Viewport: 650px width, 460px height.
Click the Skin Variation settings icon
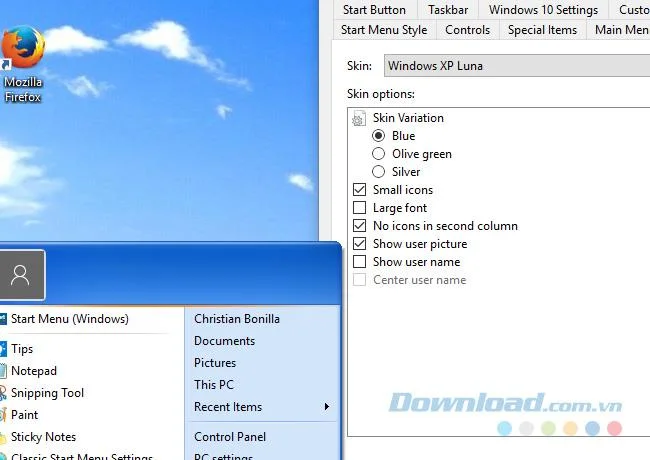coord(359,118)
